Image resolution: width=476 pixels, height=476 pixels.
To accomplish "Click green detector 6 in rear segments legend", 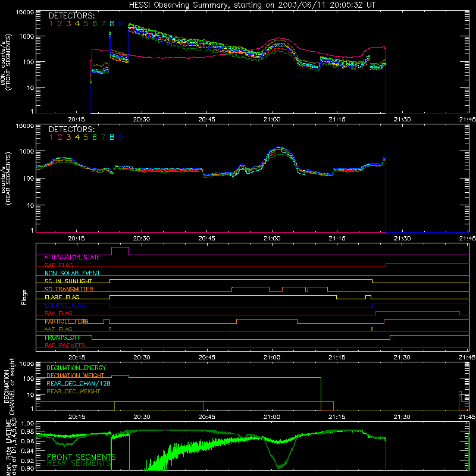I will (95, 137).
